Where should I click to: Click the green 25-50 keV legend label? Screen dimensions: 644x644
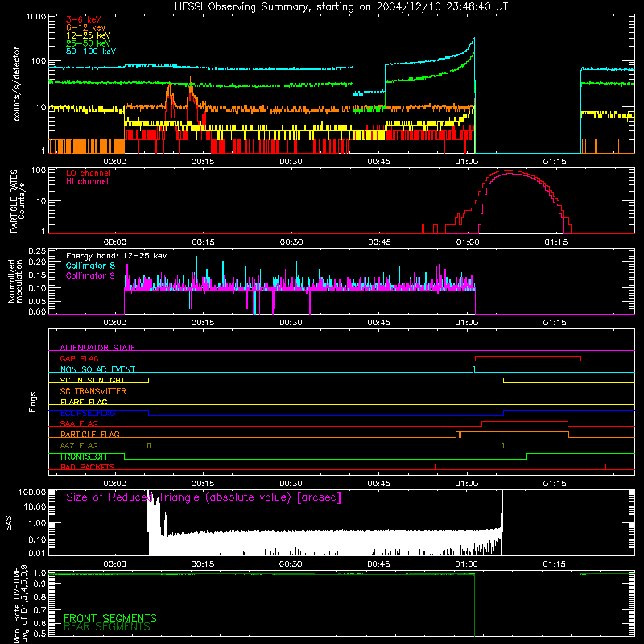coord(88,43)
